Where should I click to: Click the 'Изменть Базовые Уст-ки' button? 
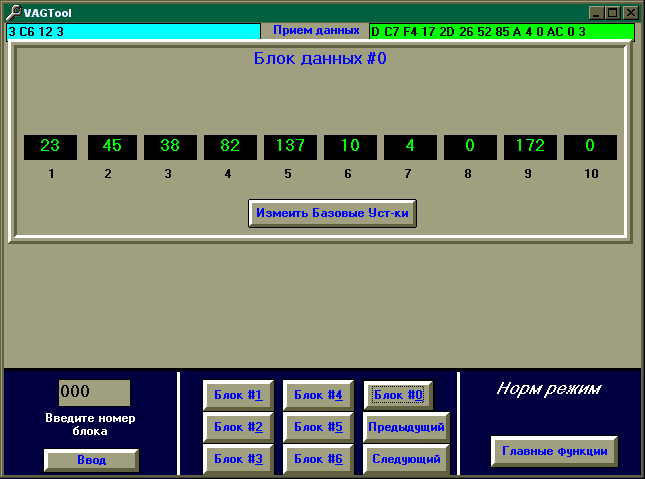pos(332,213)
